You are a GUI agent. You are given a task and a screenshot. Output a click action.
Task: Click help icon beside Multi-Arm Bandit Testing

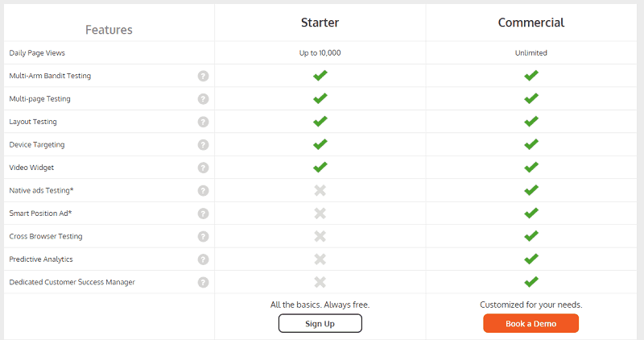click(203, 76)
